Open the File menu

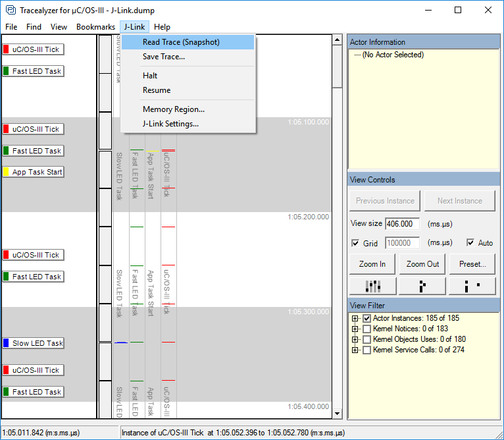[11, 27]
